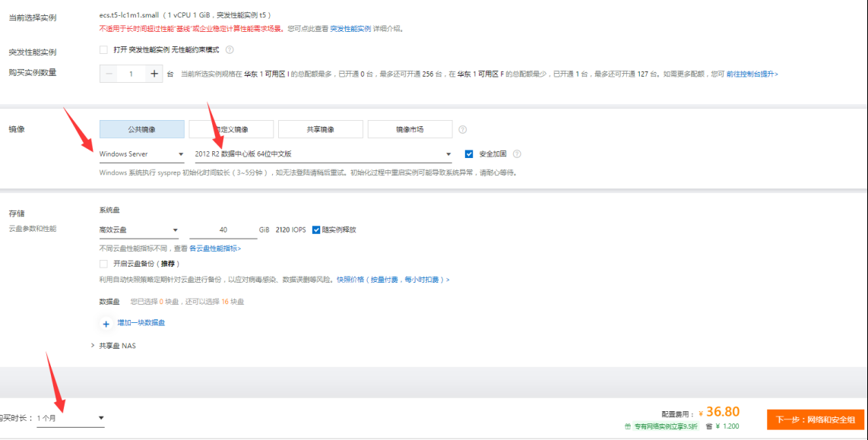Change 购买时长 from the 1个月 dropdown
Viewport: 868px width, 440px height.
pos(70,416)
